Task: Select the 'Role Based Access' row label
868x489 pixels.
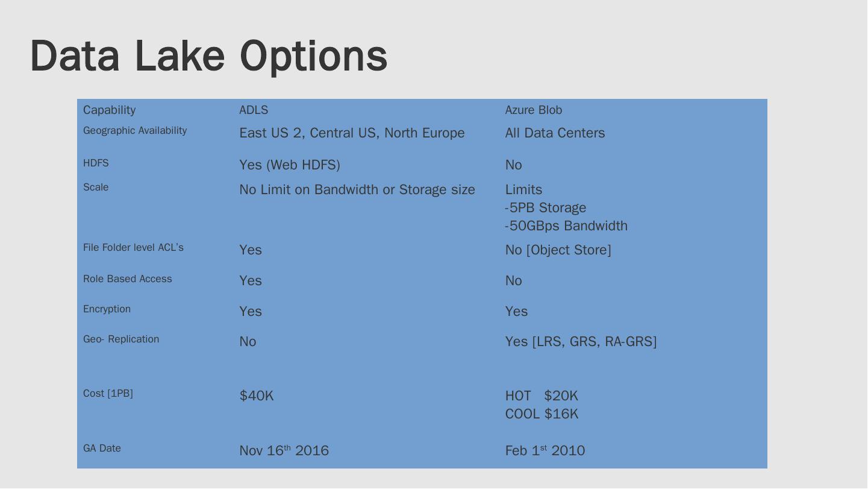Action: 128,279
